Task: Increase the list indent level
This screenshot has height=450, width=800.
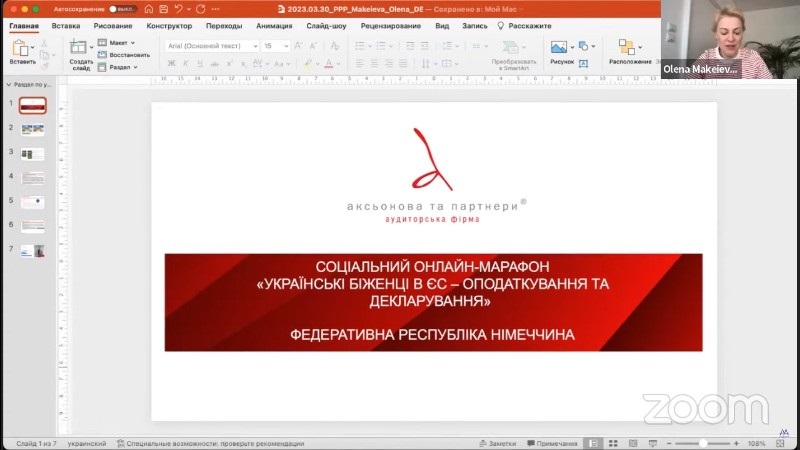Action: pos(424,46)
